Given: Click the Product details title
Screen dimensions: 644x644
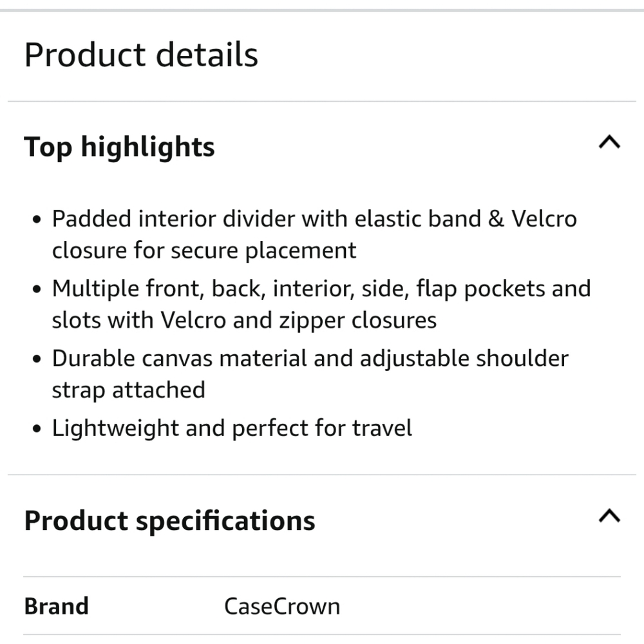Looking at the screenshot, I should [x=141, y=55].
